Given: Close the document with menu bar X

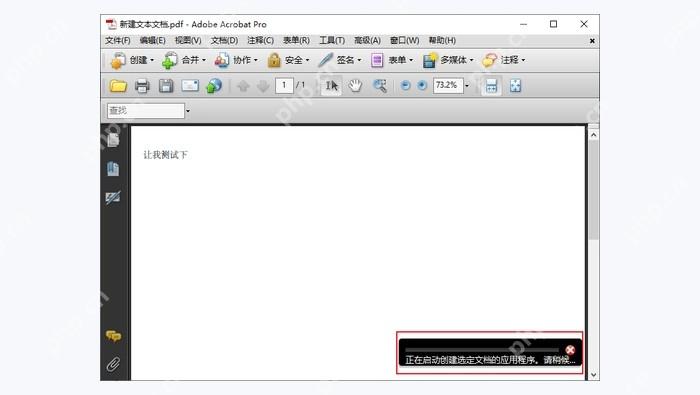Looking at the screenshot, I should click(x=592, y=41).
